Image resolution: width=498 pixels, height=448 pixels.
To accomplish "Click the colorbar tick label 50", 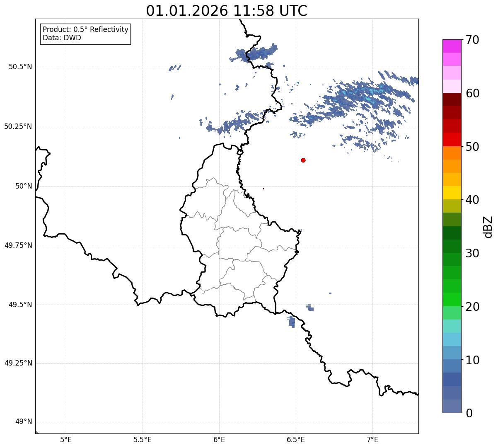I will [x=473, y=147].
